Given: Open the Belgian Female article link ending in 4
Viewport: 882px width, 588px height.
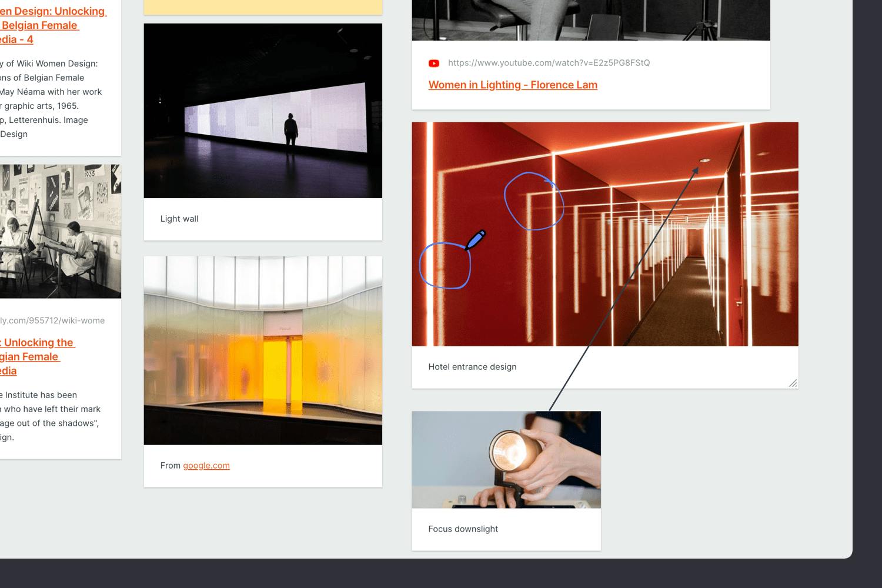Looking at the screenshot, I should 52,25.
